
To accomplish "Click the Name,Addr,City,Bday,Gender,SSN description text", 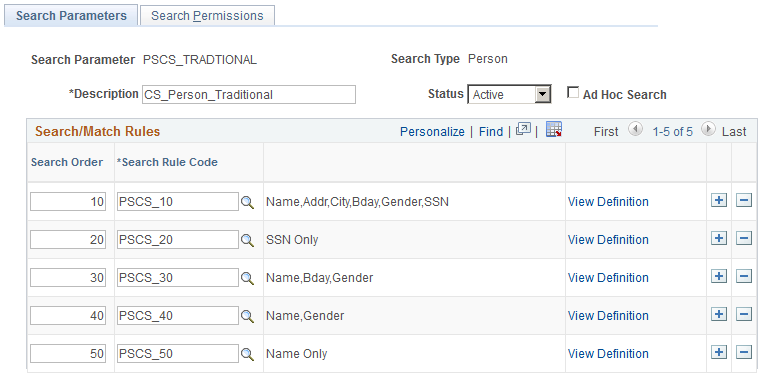I will pos(357,202).
